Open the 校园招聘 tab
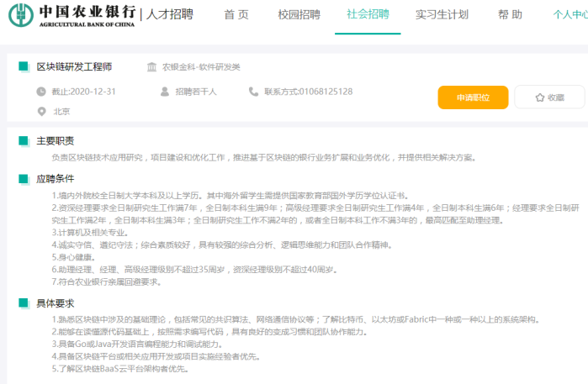The height and width of the screenshot is (384, 588). pyautogui.click(x=299, y=15)
